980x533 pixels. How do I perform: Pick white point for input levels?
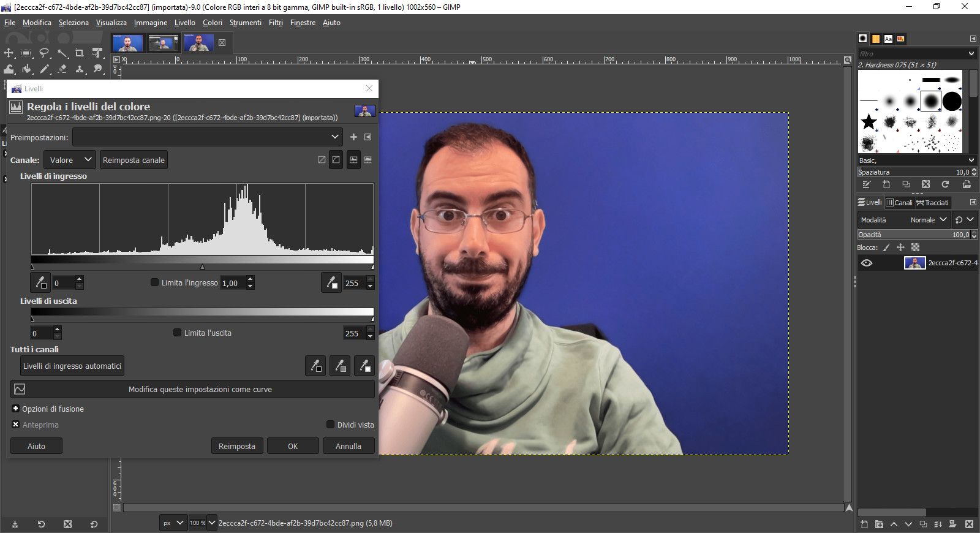click(x=331, y=282)
